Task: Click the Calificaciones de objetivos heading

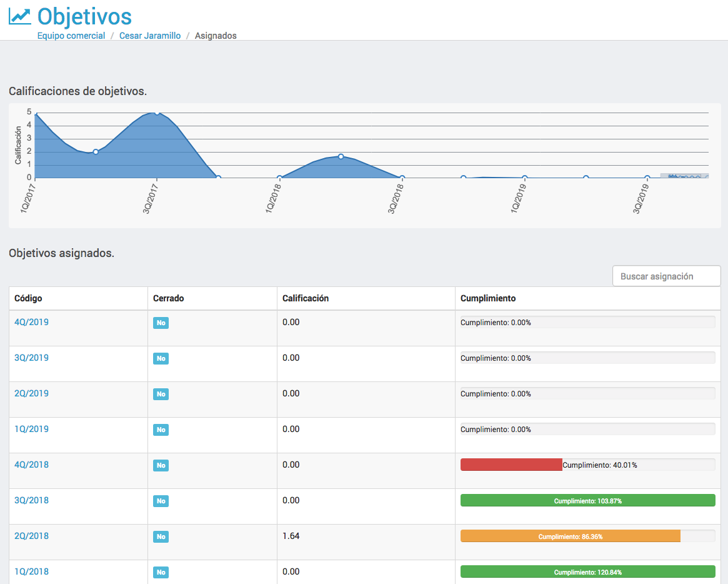Action: pyautogui.click(x=78, y=91)
